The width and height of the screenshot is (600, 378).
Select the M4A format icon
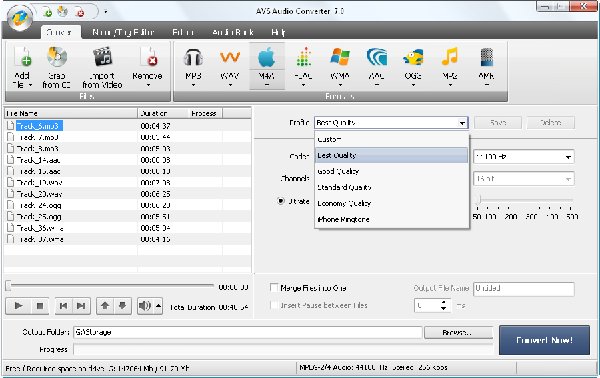pos(267,58)
